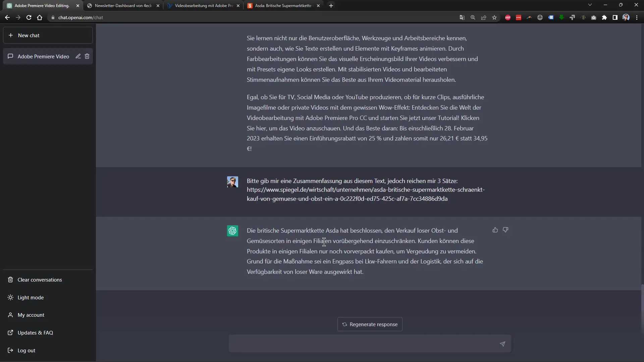
Task: Toggle Light mode setting
Action: click(x=31, y=297)
